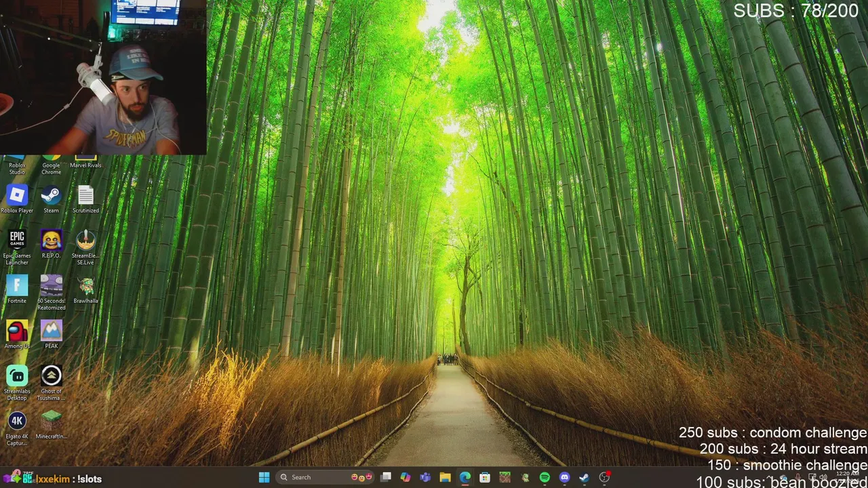Click the Marvel Rivals shortcut label
The width and height of the screenshot is (868, 488).
click(x=85, y=165)
